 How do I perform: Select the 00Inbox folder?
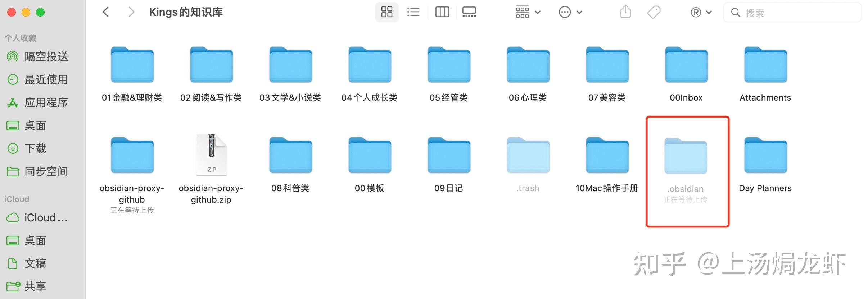click(686, 65)
